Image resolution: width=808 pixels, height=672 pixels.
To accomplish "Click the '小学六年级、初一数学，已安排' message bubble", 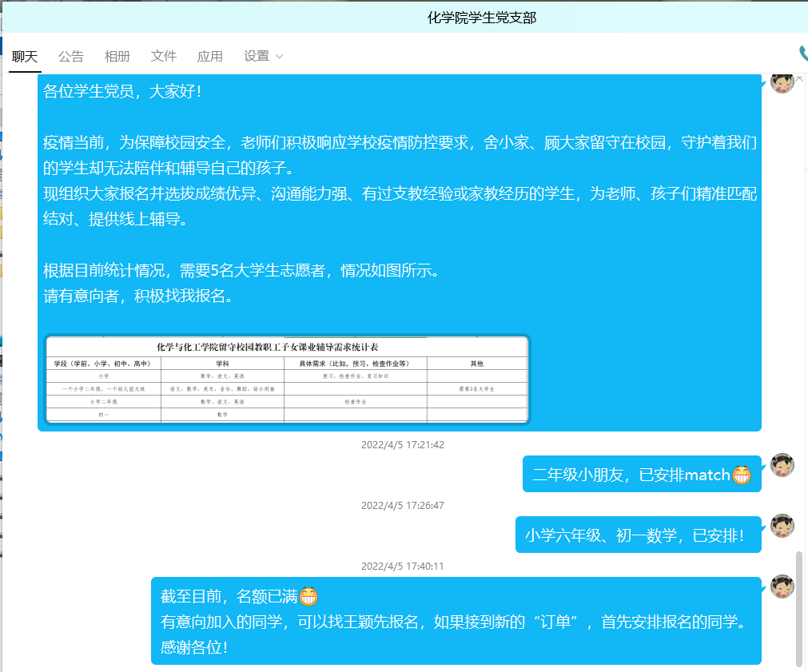I will click(x=637, y=535).
